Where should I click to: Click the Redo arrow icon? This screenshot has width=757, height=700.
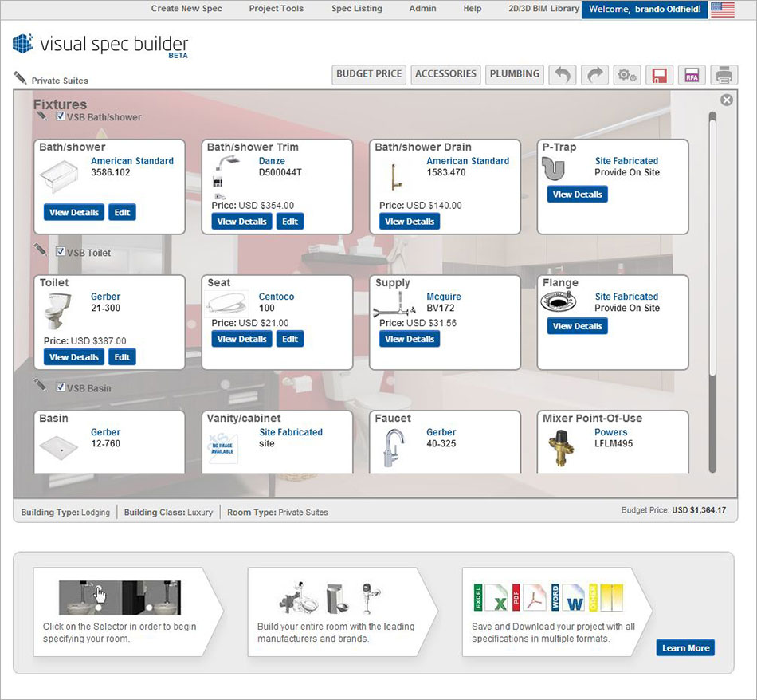click(x=595, y=74)
